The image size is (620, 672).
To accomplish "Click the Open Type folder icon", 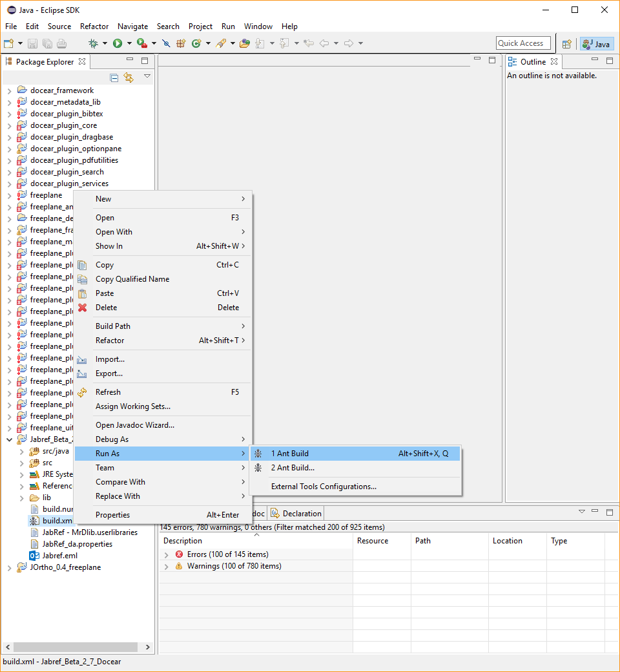I will (x=245, y=43).
